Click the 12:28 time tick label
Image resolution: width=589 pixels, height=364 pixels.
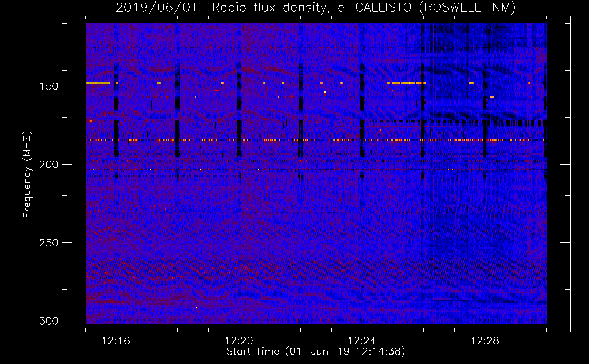pyautogui.click(x=485, y=341)
